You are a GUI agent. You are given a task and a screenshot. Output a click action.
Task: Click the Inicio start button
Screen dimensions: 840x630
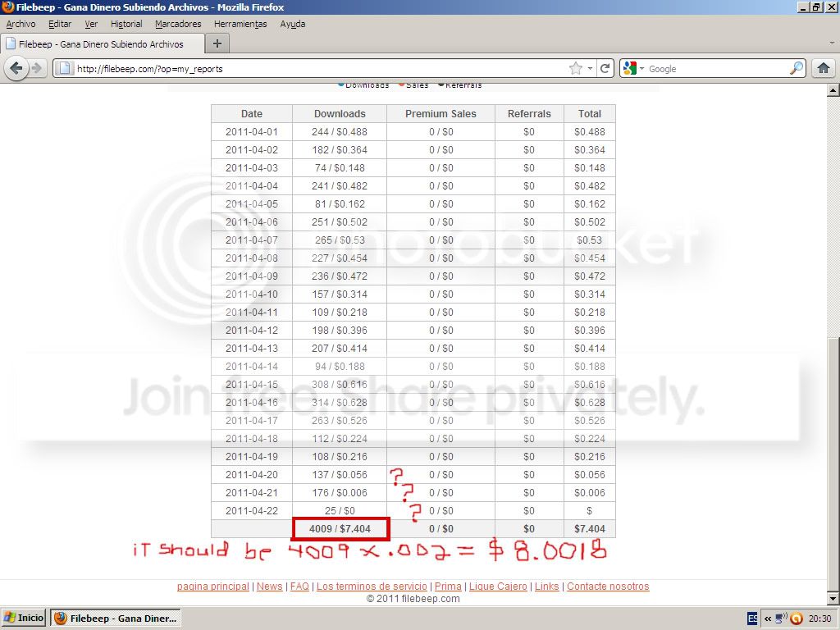pyautogui.click(x=24, y=618)
